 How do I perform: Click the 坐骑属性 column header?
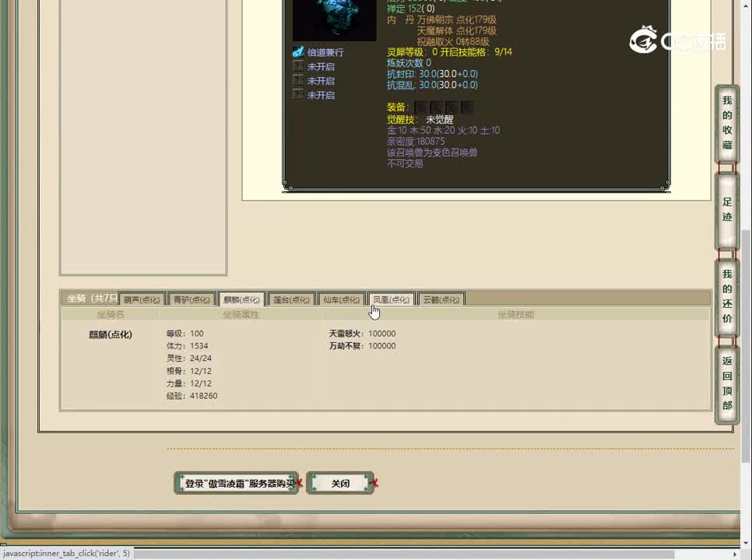[x=241, y=315]
